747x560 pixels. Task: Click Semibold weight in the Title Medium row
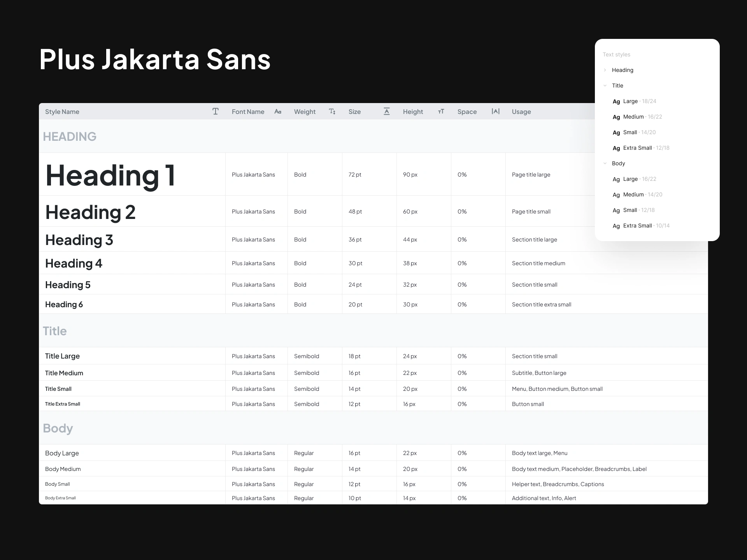pos(307,373)
